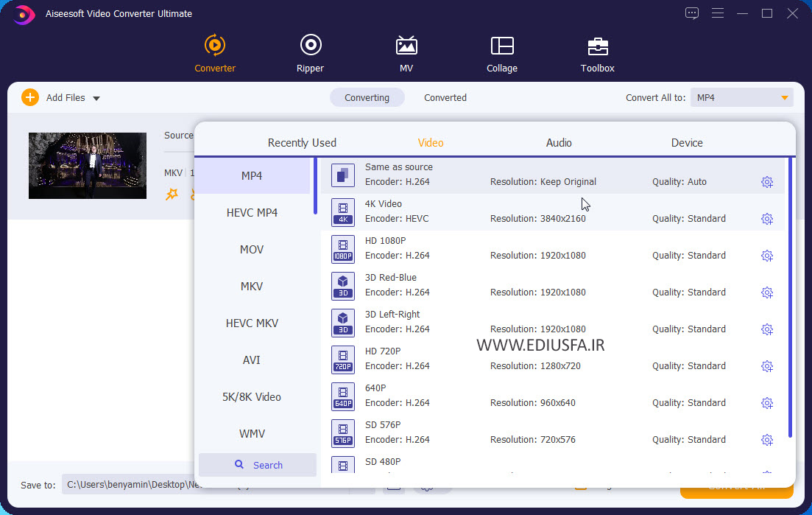Open the Recently Used tab
The width and height of the screenshot is (812, 515).
click(x=302, y=143)
